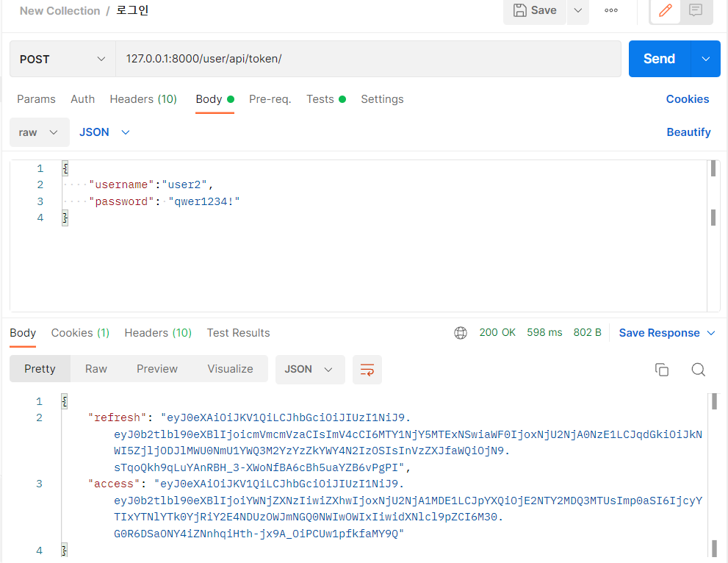
Task: Open the Settings tab
Action: [382, 99]
